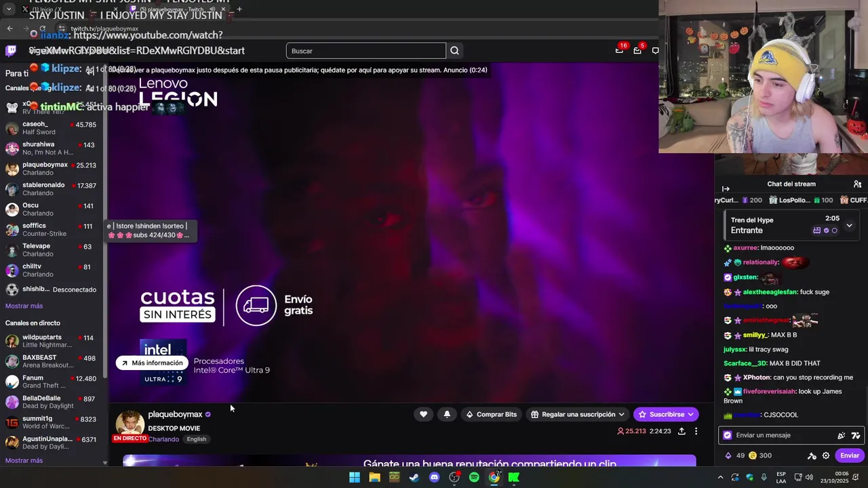
Task: Open caseoh_ channel in sidebar
Action: coord(52,128)
